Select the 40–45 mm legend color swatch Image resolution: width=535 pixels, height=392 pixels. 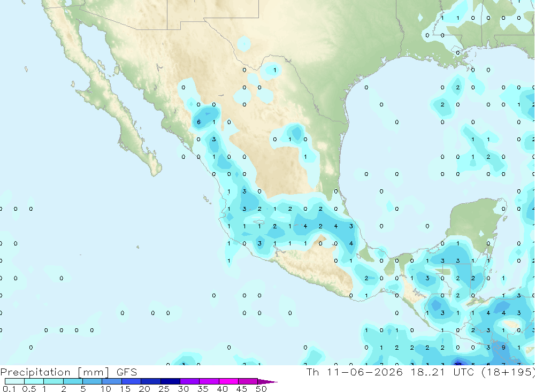pyautogui.click(x=228, y=381)
